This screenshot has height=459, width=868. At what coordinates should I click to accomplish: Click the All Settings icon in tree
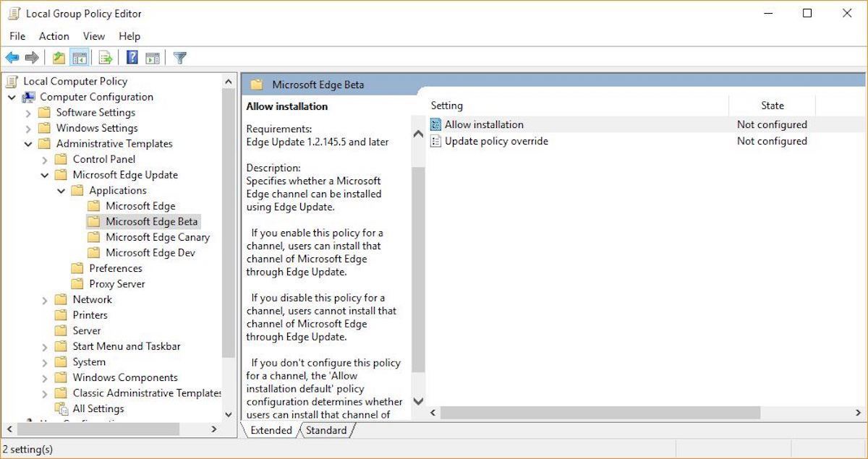(62, 408)
